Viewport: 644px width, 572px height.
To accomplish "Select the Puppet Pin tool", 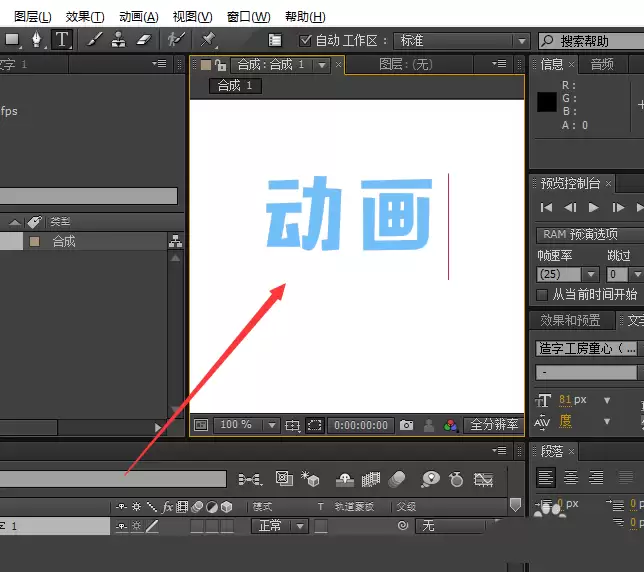I will (208, 40).
